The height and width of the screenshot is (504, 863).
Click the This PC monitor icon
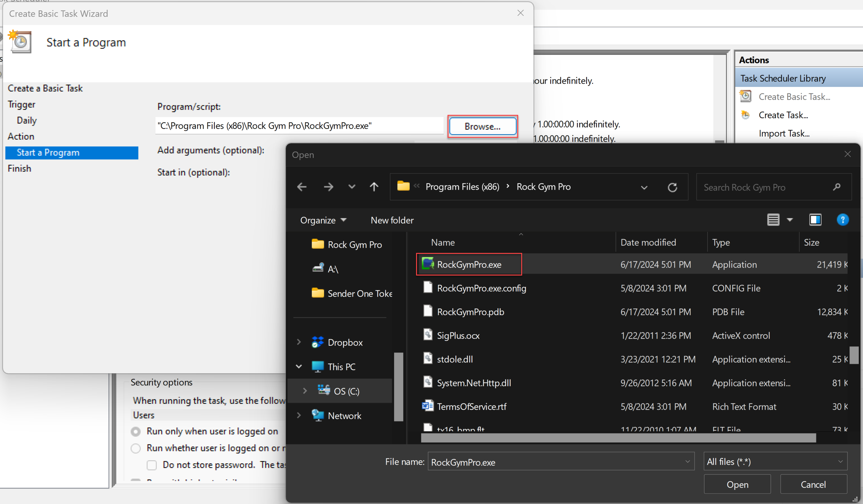pyautogui.click(x=317, y=367)
